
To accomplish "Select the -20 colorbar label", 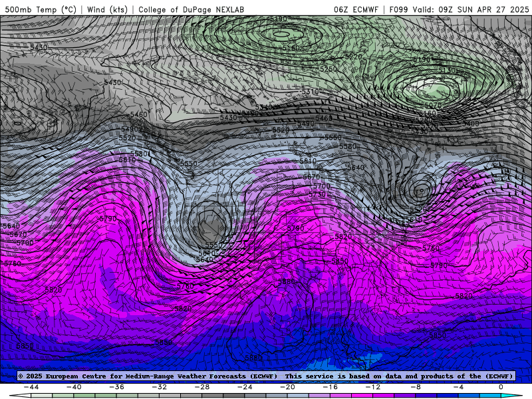I will (288, 387).
